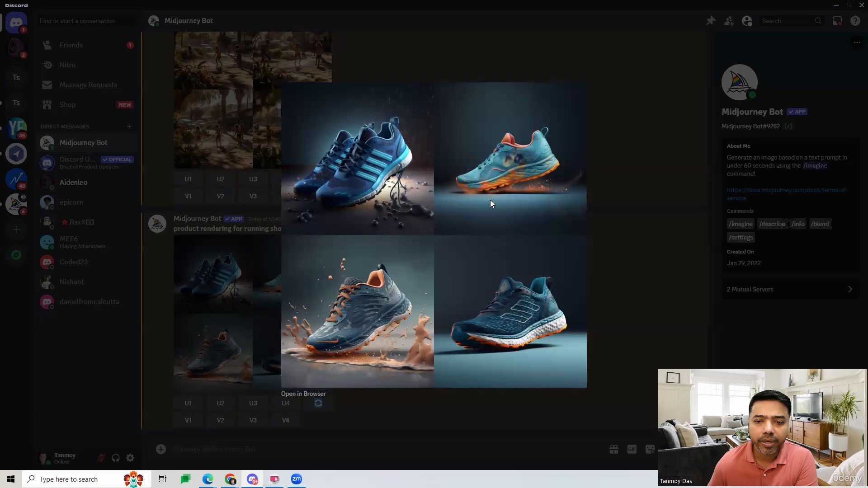Image resolution: width=868 pixels, height=488 pixels.
Task: Click the V4 variation button
Action: (286, 420)
